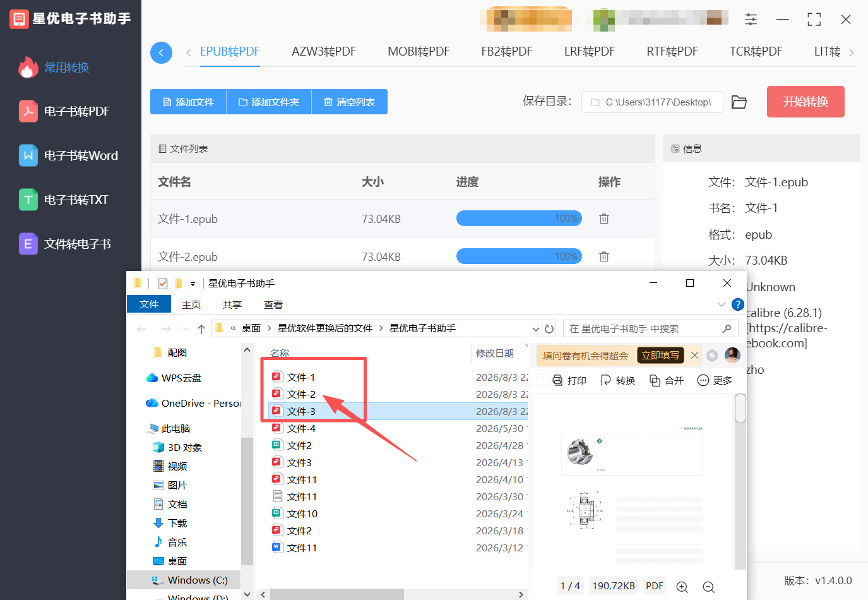Delete 文件-2.epub with trash icon

tap(604, 256)
